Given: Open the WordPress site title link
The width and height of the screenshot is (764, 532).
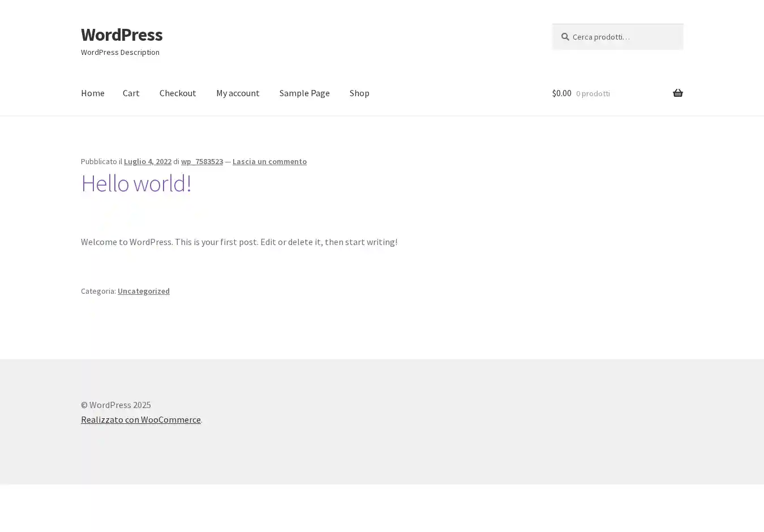Looking at the screenshot, I should pos(122,35).
